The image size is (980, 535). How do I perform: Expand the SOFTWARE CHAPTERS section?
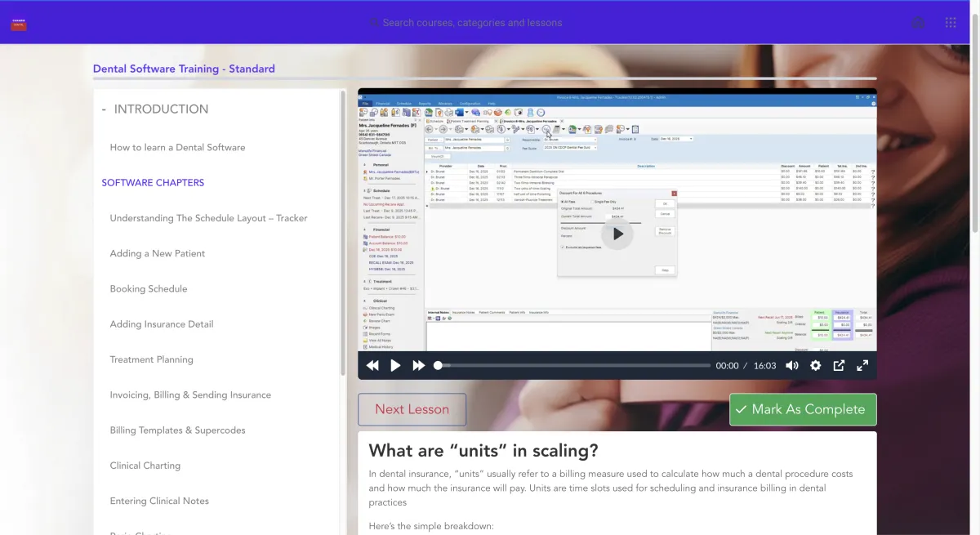[153, 183]
